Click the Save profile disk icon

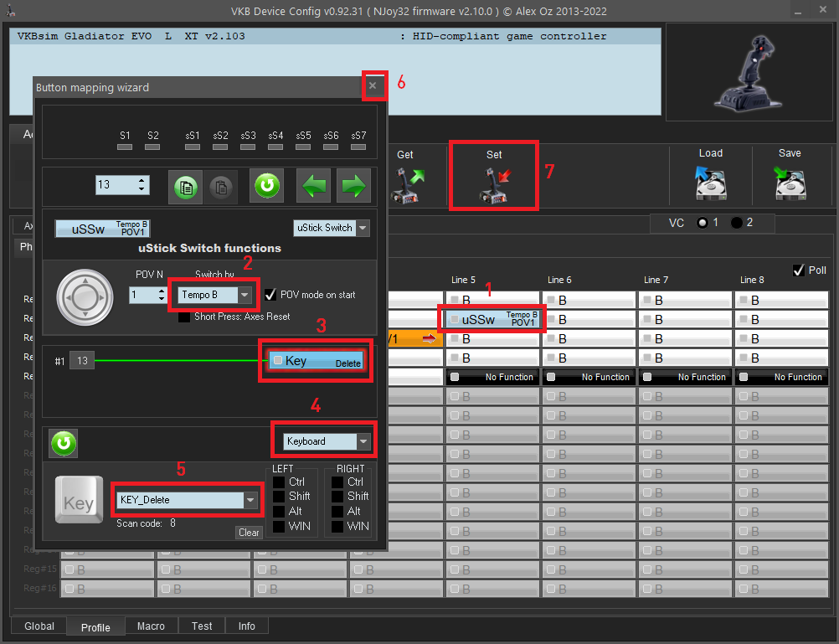point(790,183)
